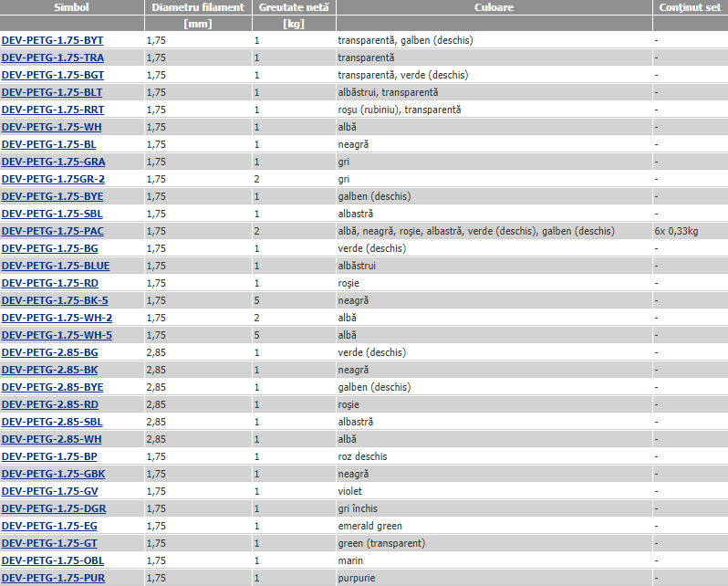Open the DEV-PETG-1.75-WH-2 product link

pyautogui.click(x=57, y=318)
